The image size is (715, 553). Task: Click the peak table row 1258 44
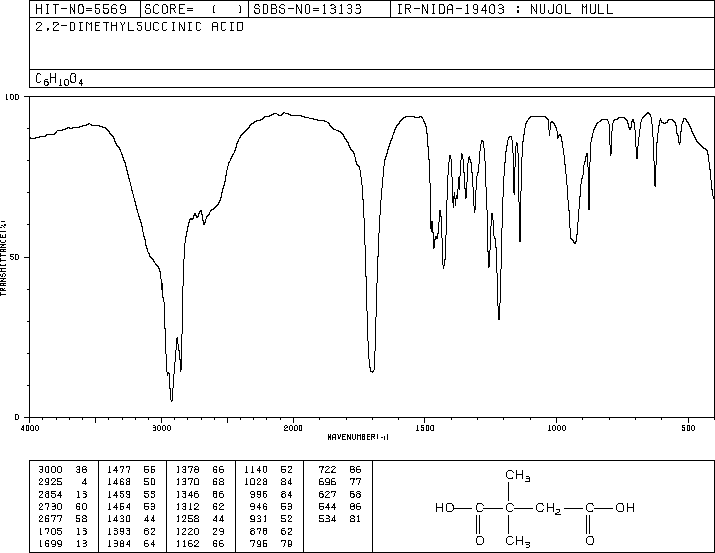tap(200, 519)
